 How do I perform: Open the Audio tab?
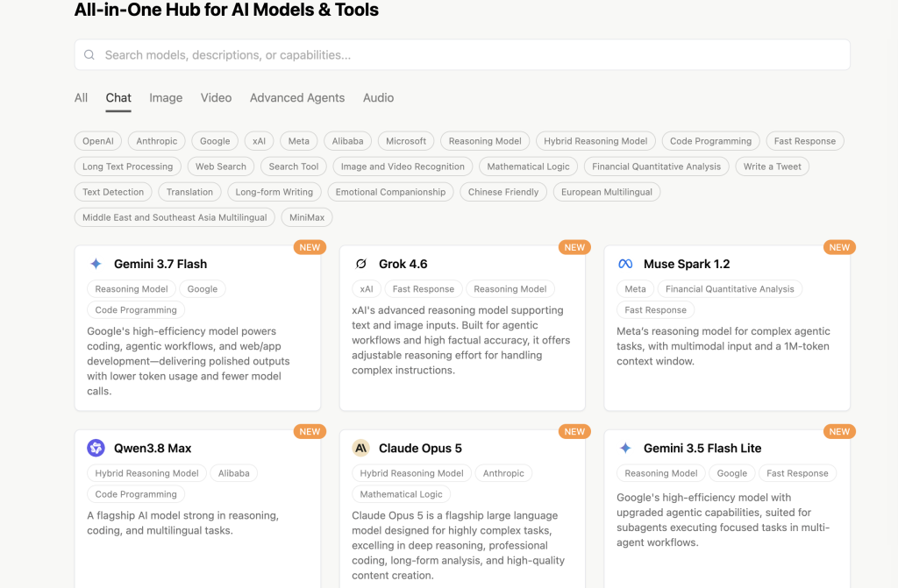pos(379,98)
